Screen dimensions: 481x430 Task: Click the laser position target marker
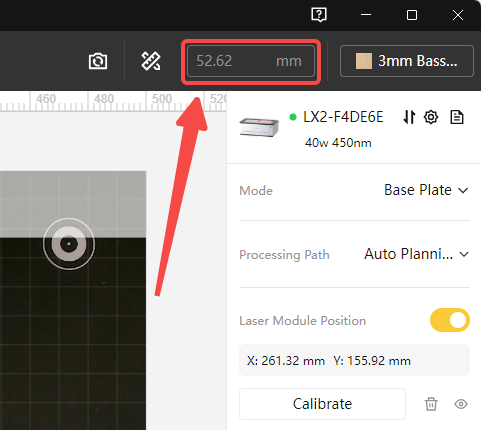coord(69,244)
